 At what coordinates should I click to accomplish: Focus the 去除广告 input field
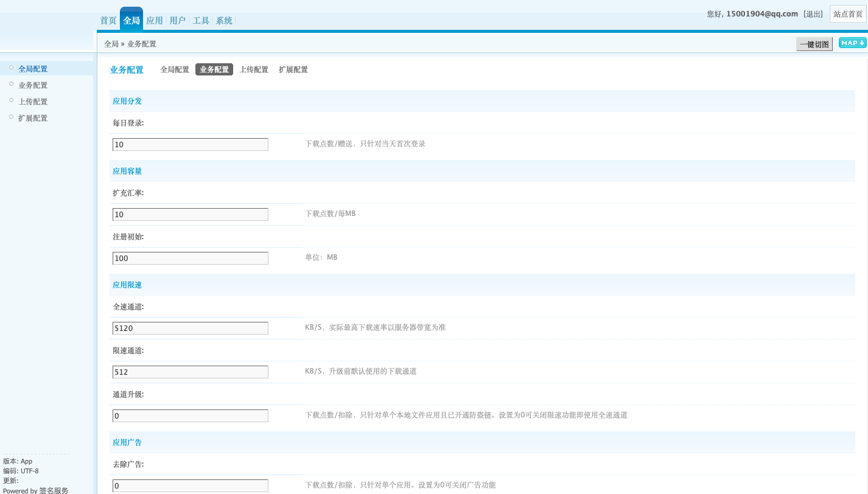point(191,486)
